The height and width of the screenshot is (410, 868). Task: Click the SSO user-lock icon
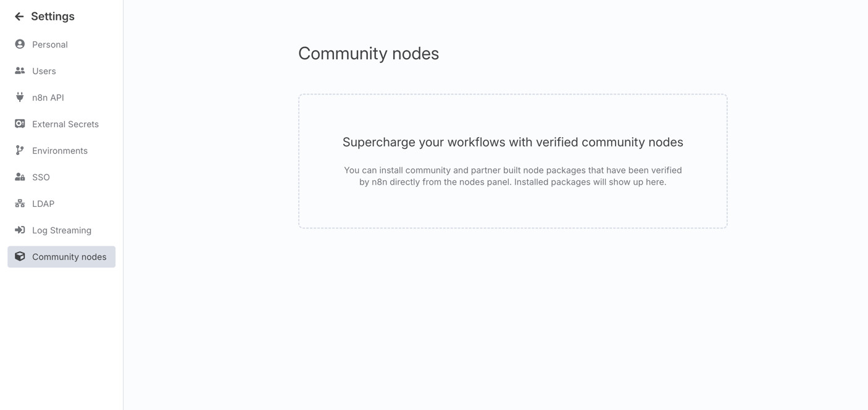pyautogui.click(x=20, y=177)
